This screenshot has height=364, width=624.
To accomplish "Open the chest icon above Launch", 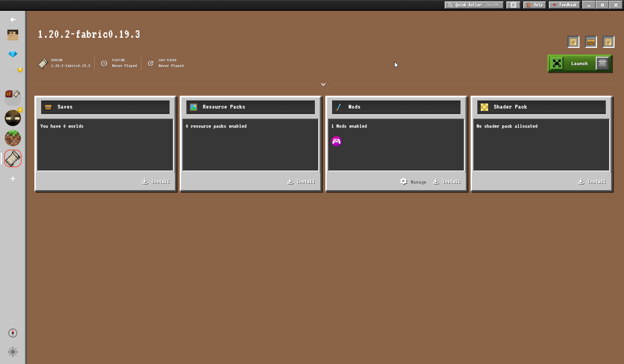I will pos(591,42).
